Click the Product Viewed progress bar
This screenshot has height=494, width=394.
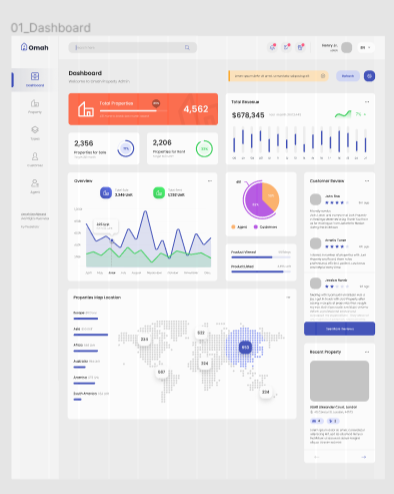[261, 257]
